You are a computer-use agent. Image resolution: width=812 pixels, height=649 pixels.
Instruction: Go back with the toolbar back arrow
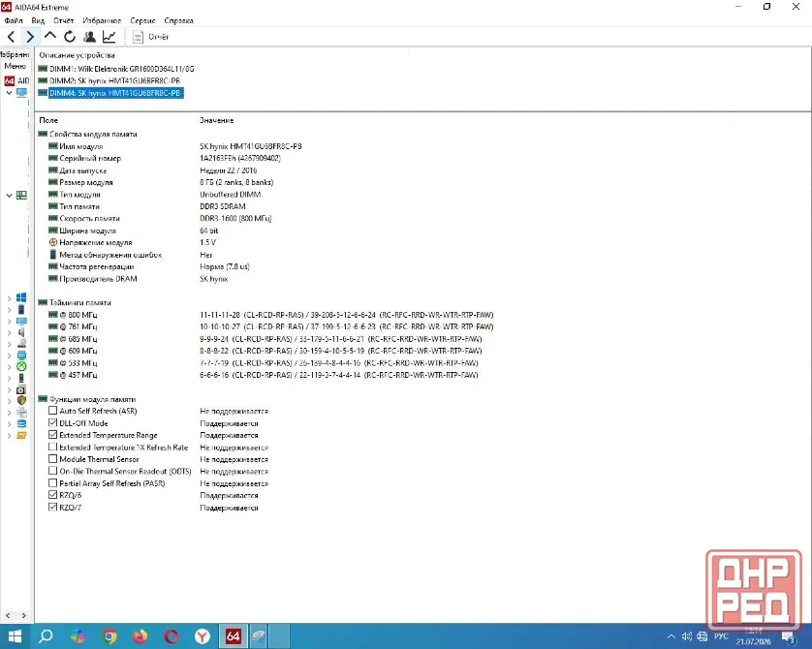[x=11, y=37]
